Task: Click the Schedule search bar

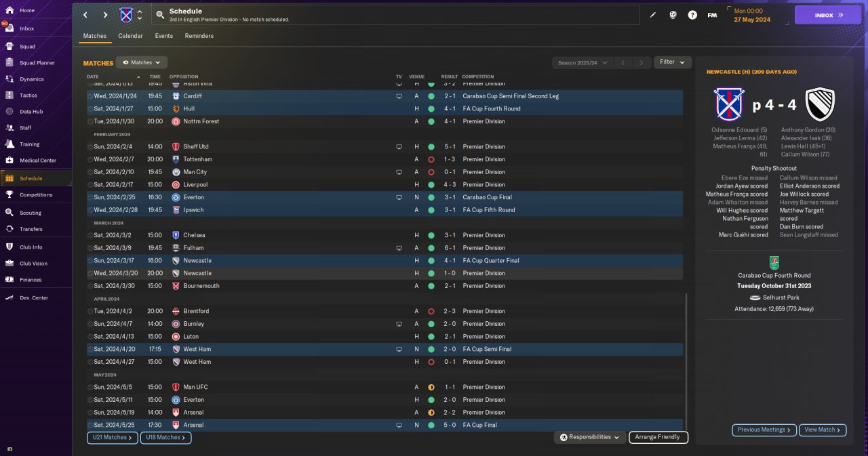Action: click(395, 15)
